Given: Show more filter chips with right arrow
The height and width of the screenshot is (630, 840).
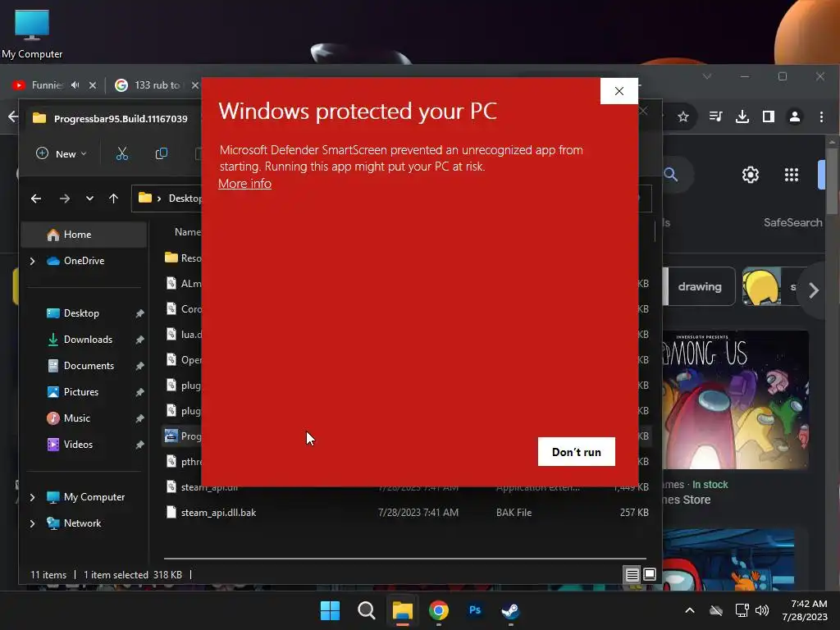Looking at the screenshot, I should click(x=814, y=290).
